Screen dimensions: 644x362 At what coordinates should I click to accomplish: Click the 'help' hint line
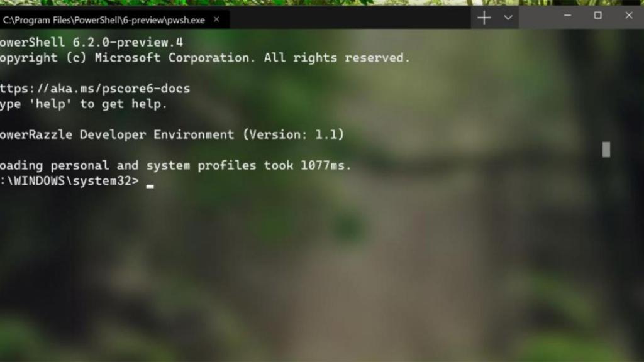click(x=82, y=104)
